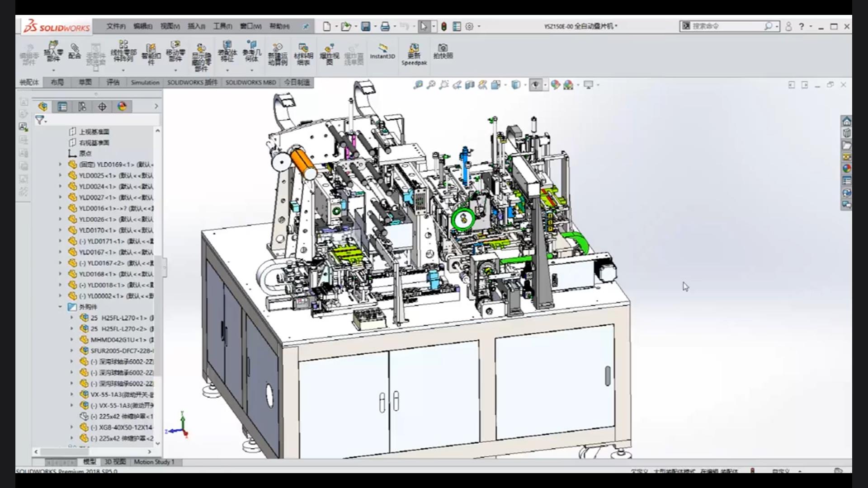The width and height of the screenshot is (868, 488).
Task: Open the Options gear icon
Action: pyautogui.click(x=469, y=27)
